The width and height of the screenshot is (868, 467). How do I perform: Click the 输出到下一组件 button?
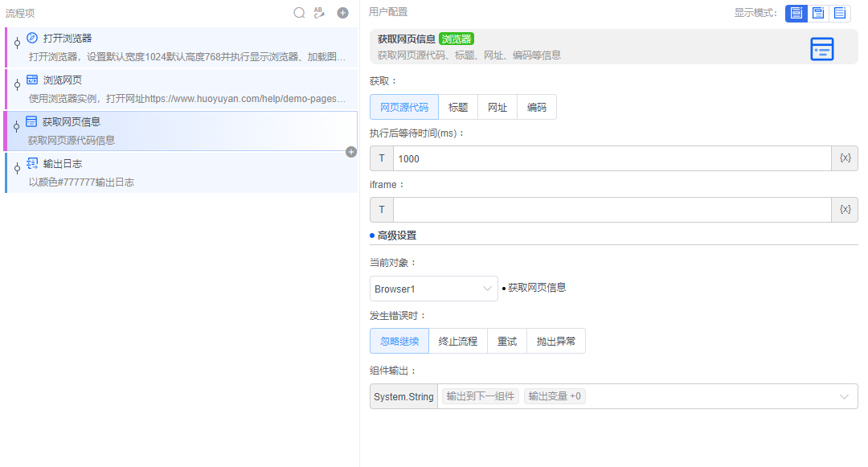click(480, 395)
